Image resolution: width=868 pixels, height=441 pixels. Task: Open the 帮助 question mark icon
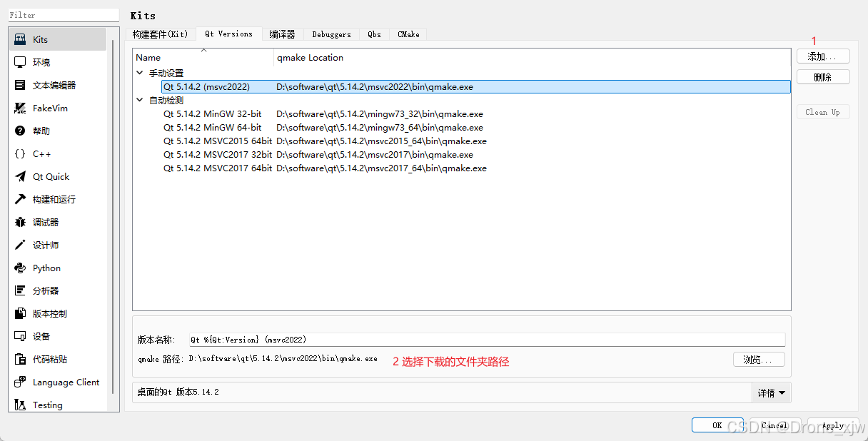pos(20,131)
